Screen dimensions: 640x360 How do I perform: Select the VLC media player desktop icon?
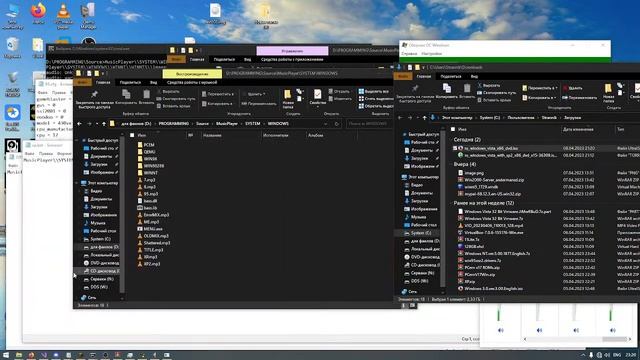click(x=63, y=16)
